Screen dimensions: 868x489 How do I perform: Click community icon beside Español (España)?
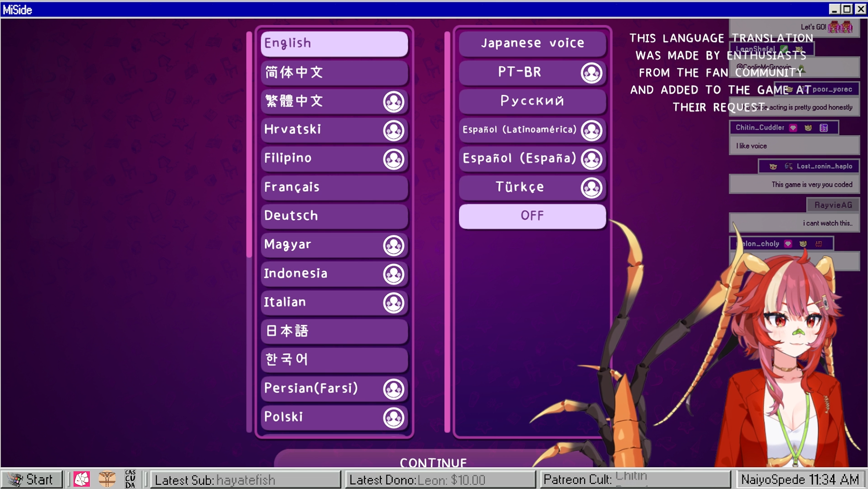[591, 159]
